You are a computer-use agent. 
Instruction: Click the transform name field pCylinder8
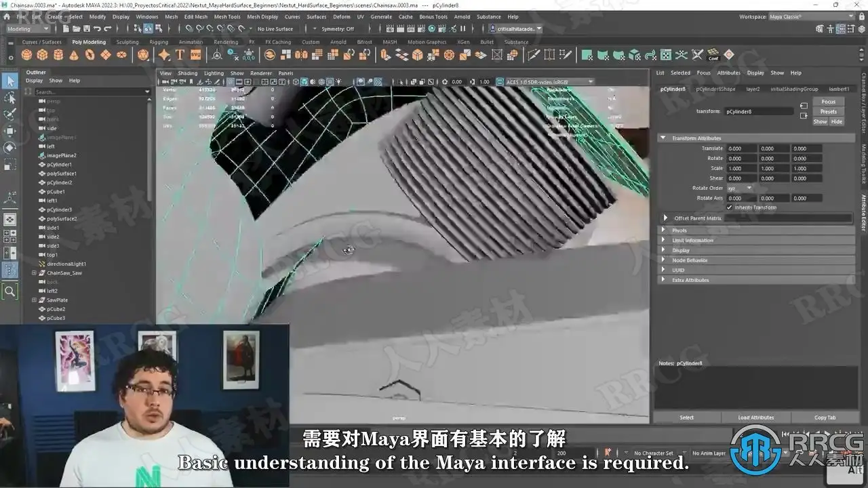coord(759,111)
